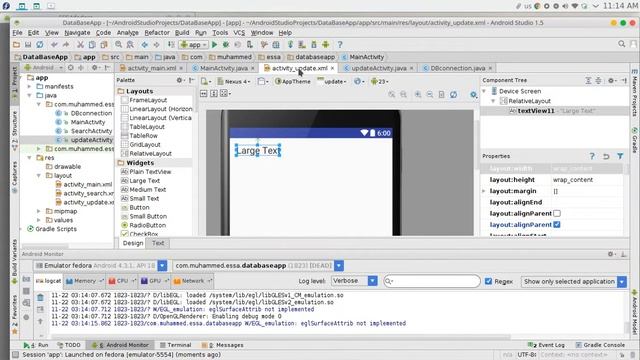Refresh the layout preview
640x360 pixels.
tap(453, 94)
